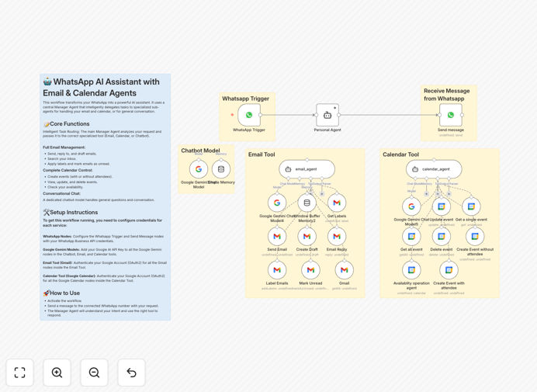The height and width of the screenshot is (392, 537).
Task: Zoom in on the workflow canvas
Action: tap(57, 373)
